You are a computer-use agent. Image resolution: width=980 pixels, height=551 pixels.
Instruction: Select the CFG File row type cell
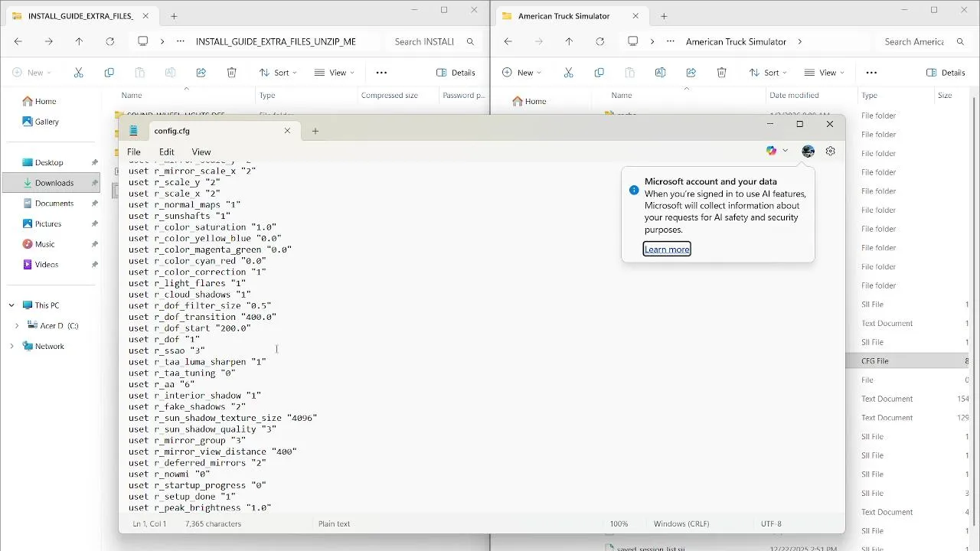click(875, 361)
